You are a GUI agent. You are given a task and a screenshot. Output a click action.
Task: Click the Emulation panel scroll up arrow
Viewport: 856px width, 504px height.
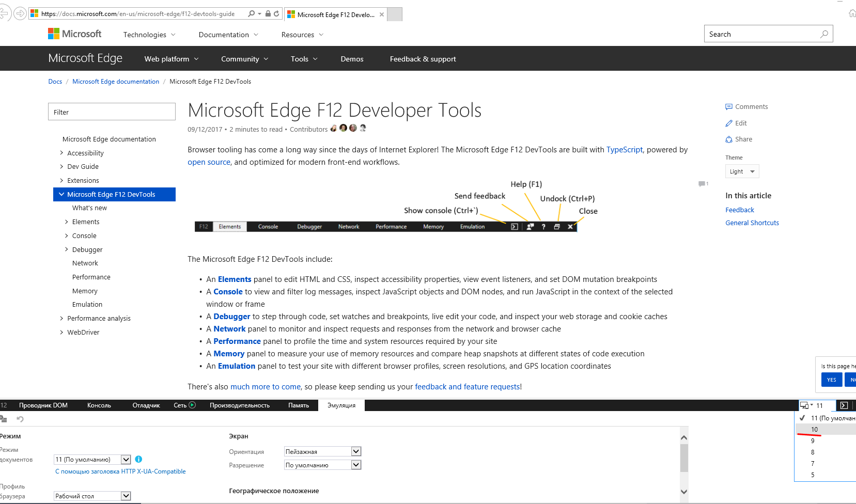[x=684, y=437]
